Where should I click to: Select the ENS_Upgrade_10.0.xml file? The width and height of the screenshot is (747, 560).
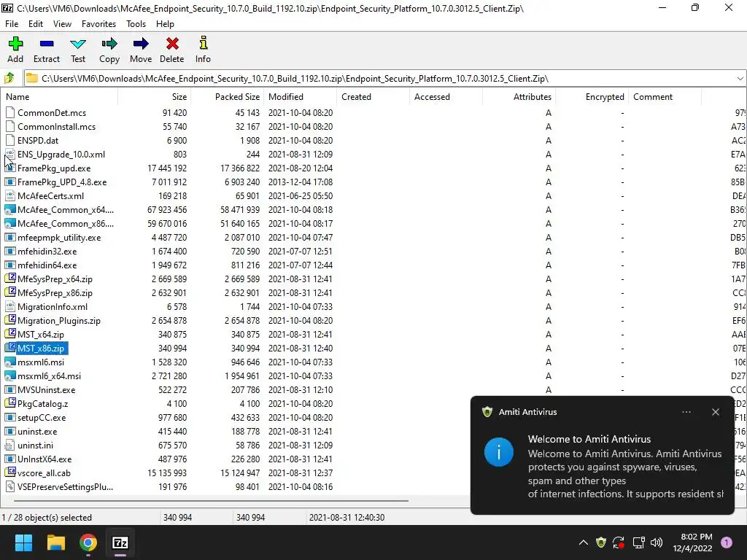click(61, 155)
